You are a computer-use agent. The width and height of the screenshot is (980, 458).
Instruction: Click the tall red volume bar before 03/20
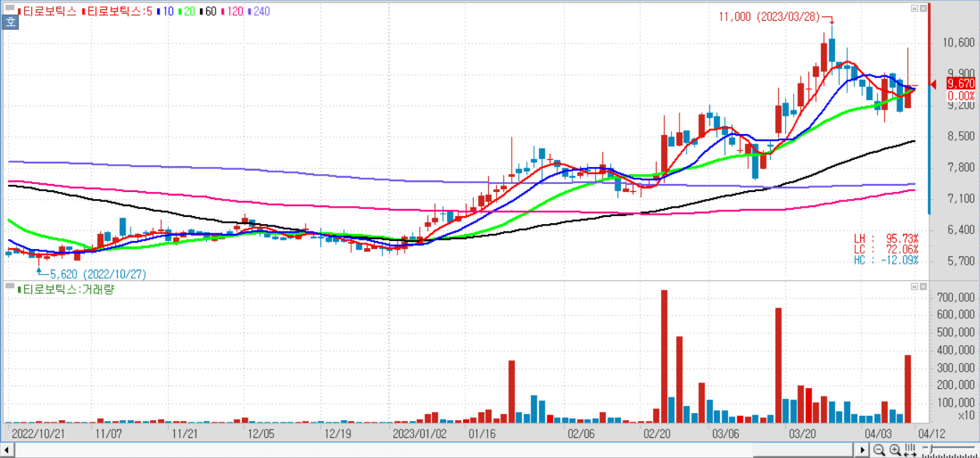tap(779, 365)
